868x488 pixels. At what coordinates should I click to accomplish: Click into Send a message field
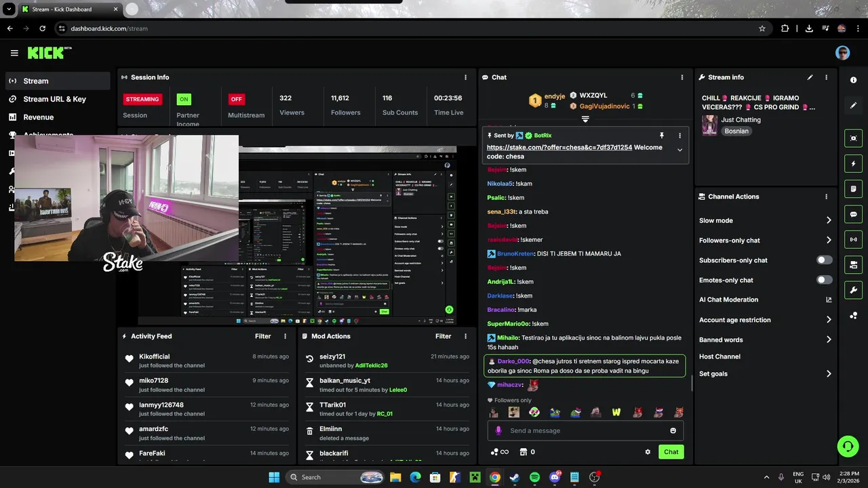587,430
